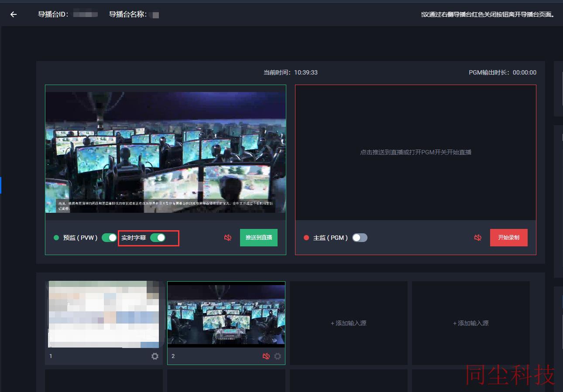This screenshot has height=392, width=563.
Task: Open settings gear for input source 2
Action: (x=278, y=356)
